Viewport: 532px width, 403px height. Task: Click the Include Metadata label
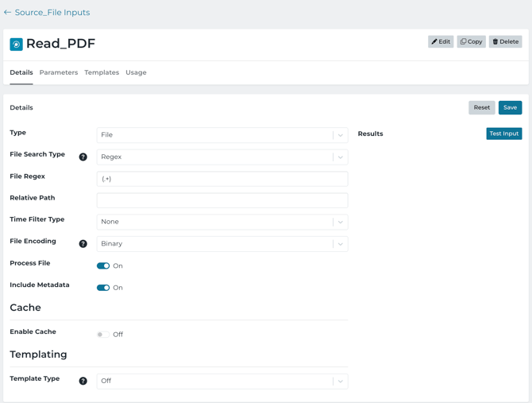click(x=40, y=285)
